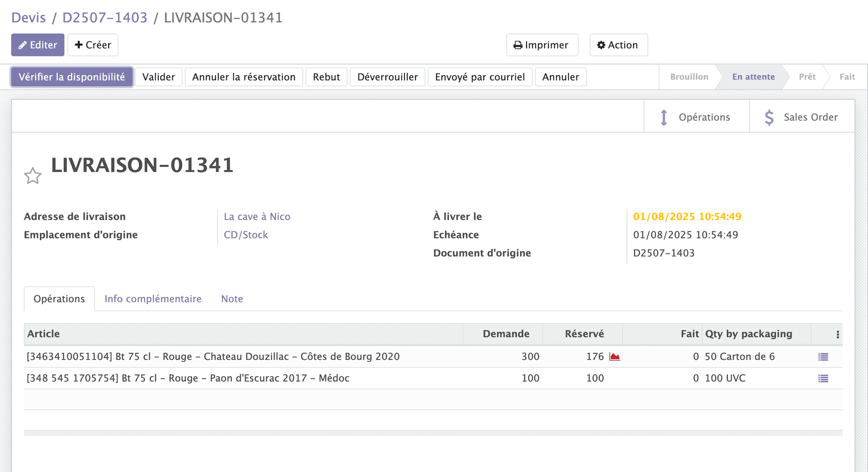Set the status to Brouillon stage
This screenshot has width=868, height=472.
tap(689, 77)
